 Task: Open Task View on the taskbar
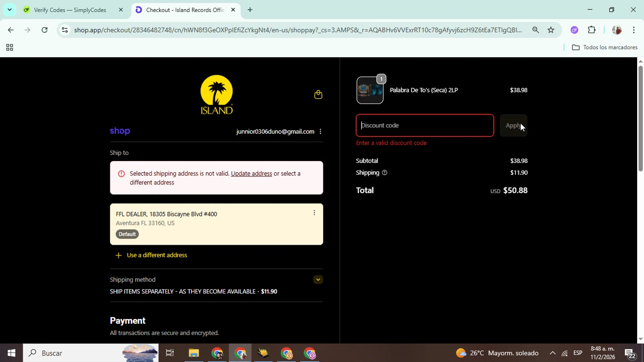pos(170,353)
